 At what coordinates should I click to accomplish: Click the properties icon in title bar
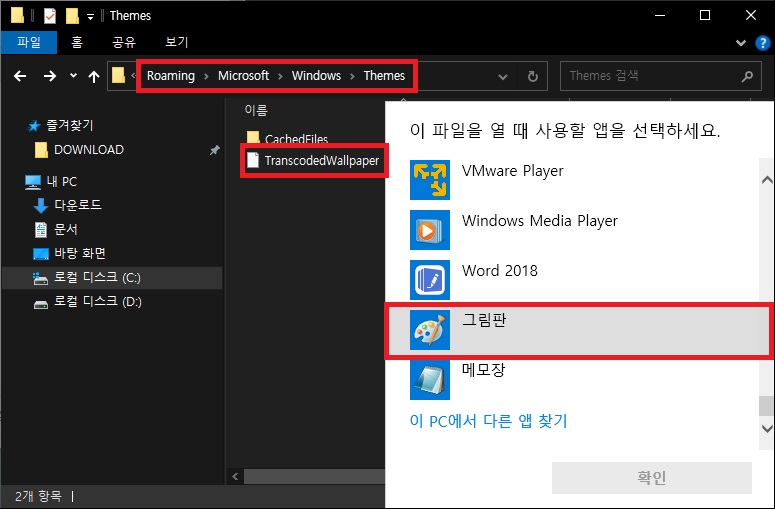pyautogui.click(x=50, y=16)
